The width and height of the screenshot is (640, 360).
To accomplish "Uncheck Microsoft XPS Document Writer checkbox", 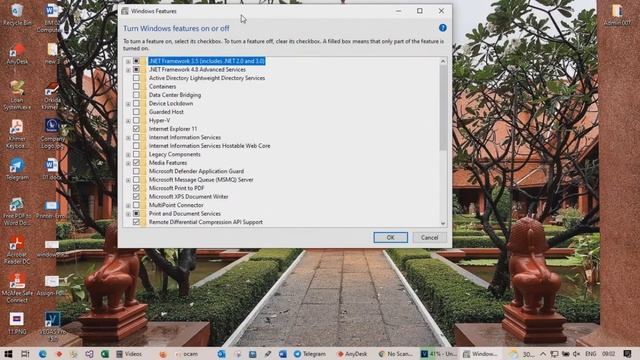I will click(x=136, y=196).
